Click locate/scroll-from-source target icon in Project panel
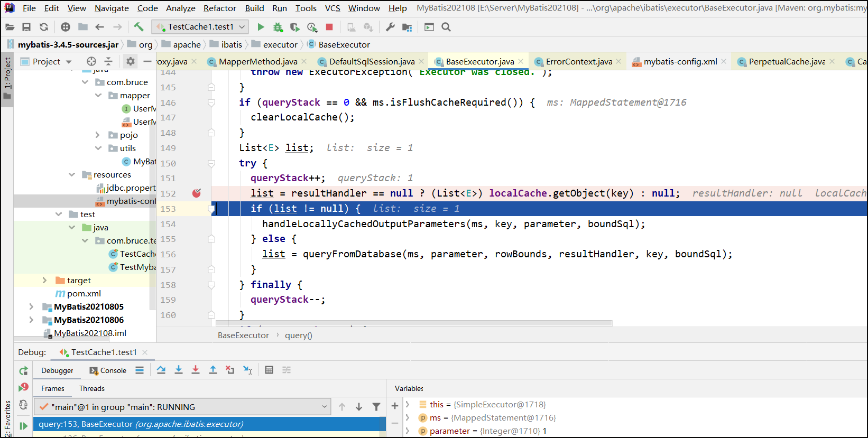This screenshot has width=868, height=438. click(x=91, y=61)
